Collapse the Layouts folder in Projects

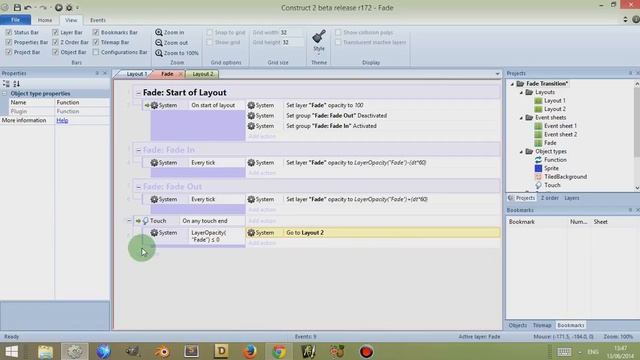click(x=521, y=92)
